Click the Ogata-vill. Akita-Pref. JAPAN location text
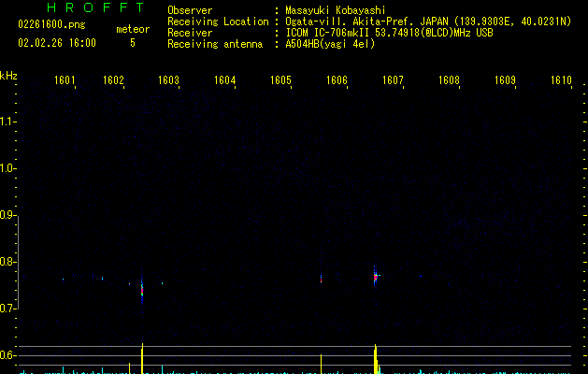Viewport: 588px width, 374px height. coord(428,22)
